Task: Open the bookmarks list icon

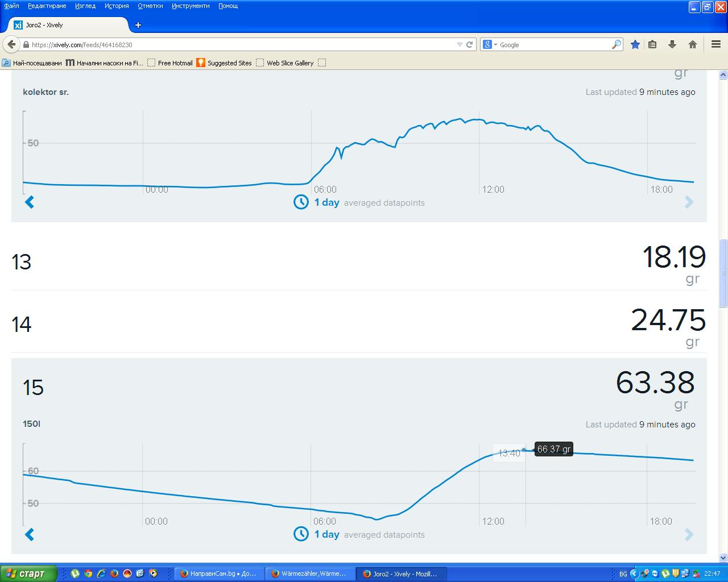Action: pyautogui.click(x=653, y=44)
